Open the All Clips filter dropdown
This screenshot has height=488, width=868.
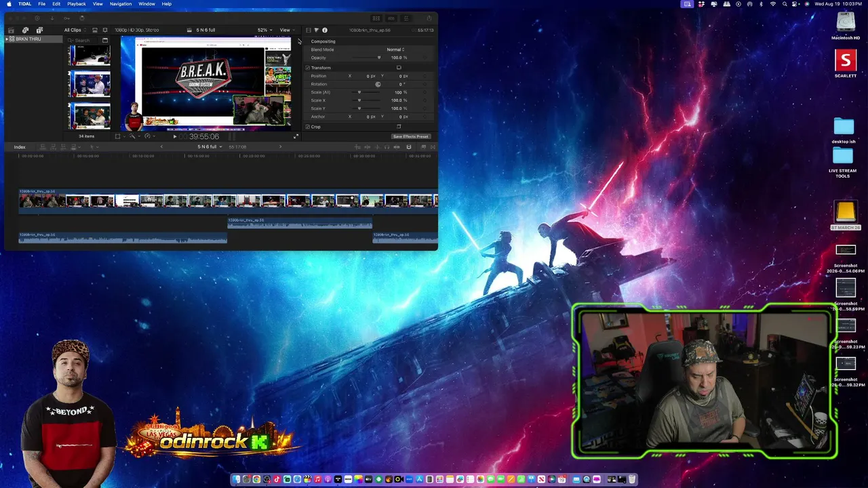tap(74, 30)
